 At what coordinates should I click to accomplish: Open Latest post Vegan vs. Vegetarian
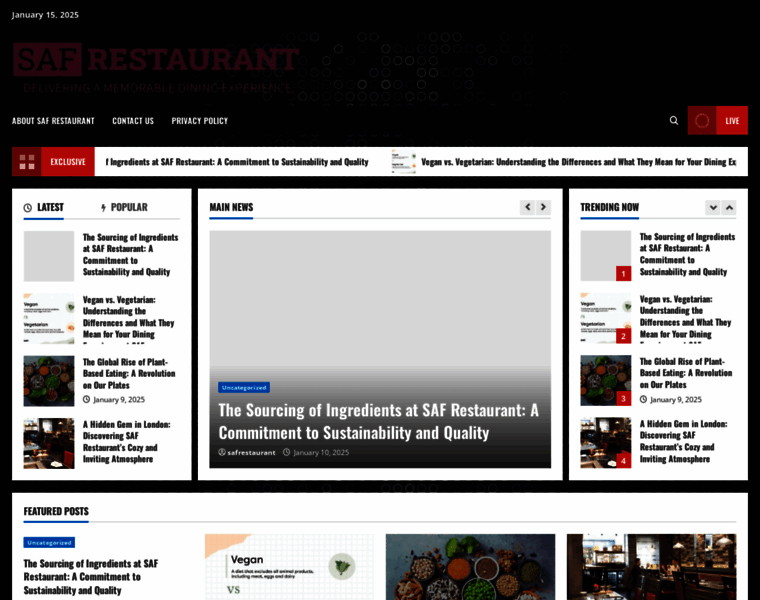click(128, 320)
